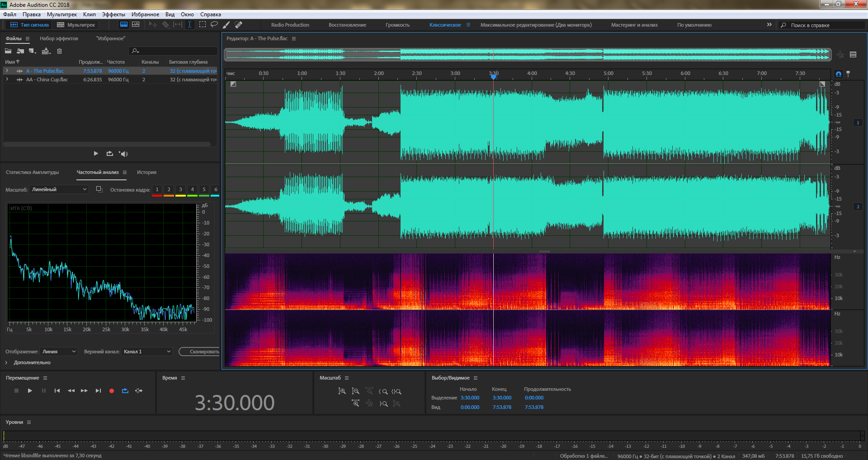Click the Stop transport button
The width and height of the screenshot is (868, 460).
[16, 391]
